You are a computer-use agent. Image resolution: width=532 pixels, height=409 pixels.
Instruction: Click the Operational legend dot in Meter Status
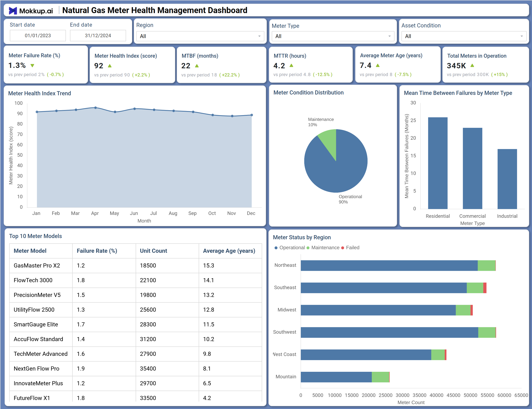(276, 248)
